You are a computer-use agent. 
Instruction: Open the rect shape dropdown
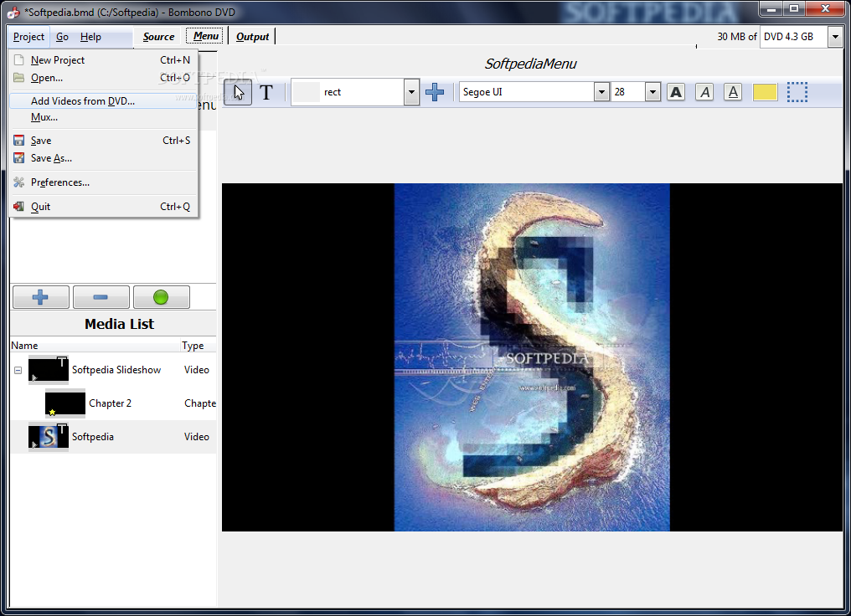tap(411, 92)
